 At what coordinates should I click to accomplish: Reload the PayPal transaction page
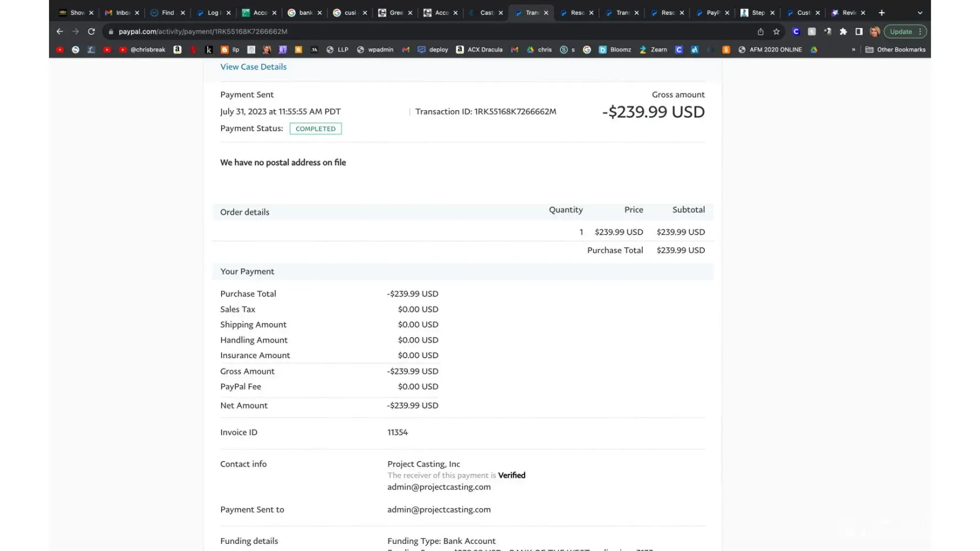91,32
